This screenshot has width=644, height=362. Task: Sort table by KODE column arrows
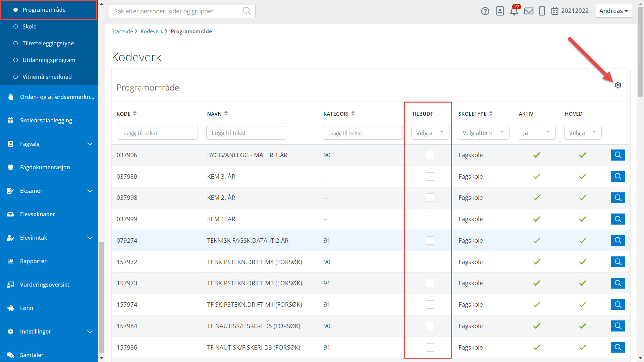[x=135, y=114]
